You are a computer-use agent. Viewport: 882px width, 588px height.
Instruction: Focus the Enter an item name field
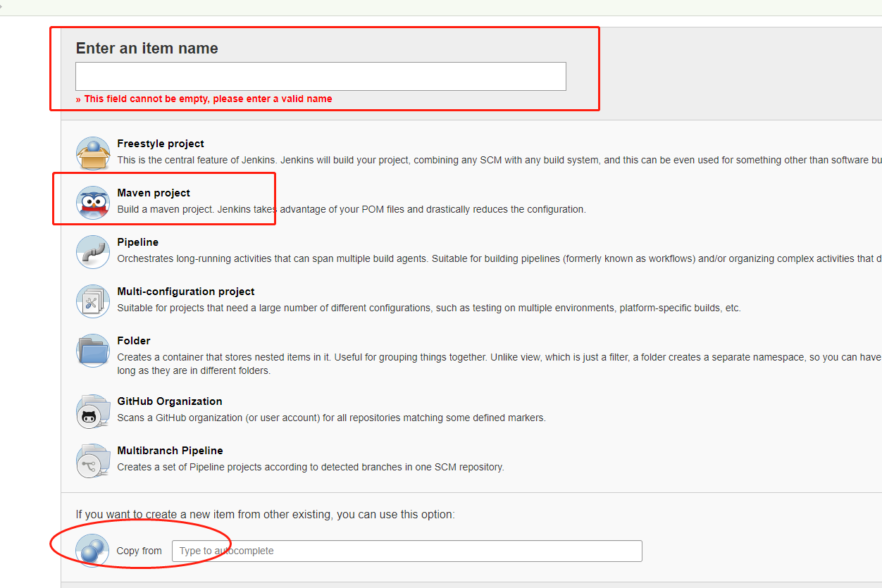[x=321, y=76]
